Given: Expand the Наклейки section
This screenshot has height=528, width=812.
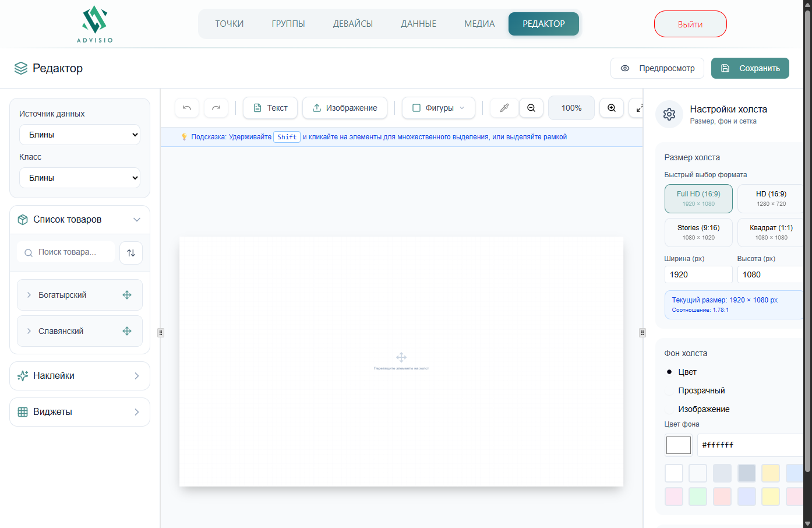Looking at the screenshot, I should click(x=80, y=376).
